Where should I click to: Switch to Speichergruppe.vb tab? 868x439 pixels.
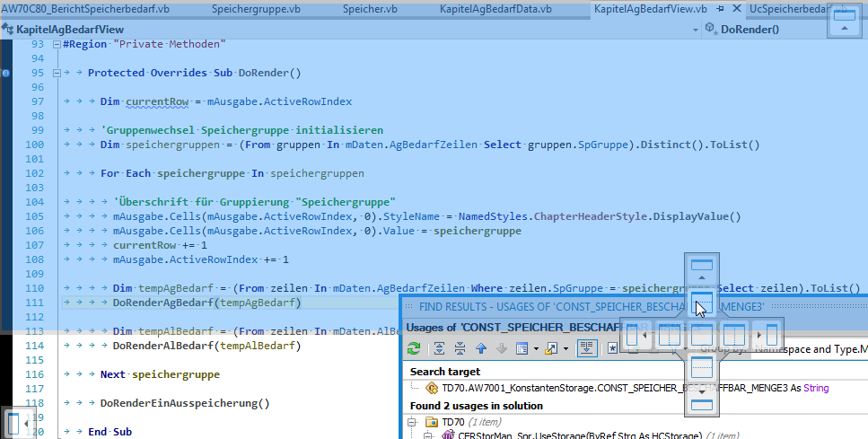256,9
